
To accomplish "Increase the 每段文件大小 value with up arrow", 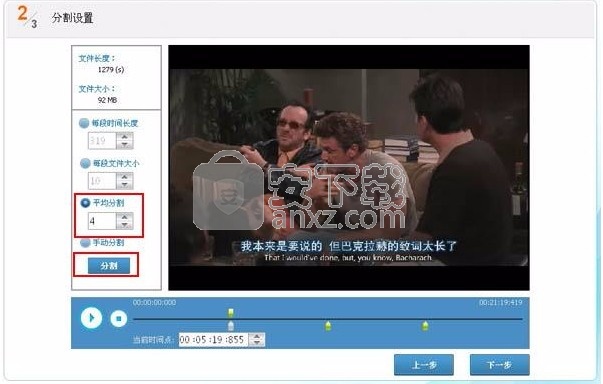I will 125,176.
